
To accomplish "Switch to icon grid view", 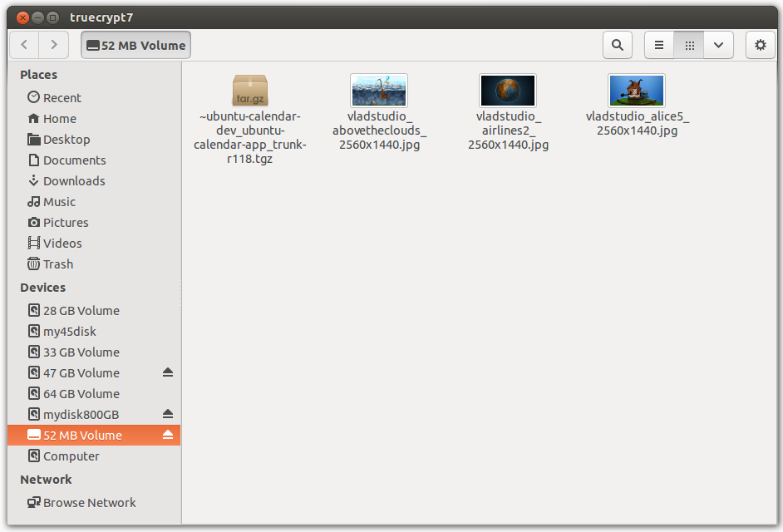I will click(x=689, y=45).
